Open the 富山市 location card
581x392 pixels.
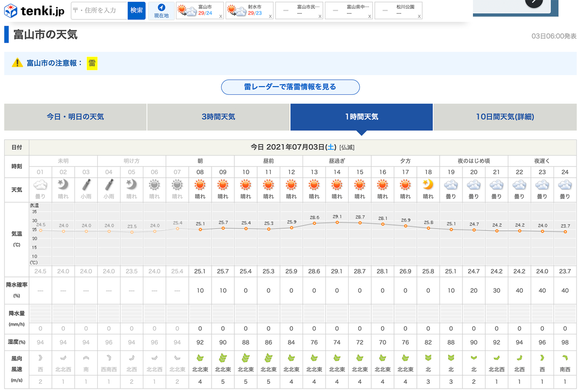[199, 10]
